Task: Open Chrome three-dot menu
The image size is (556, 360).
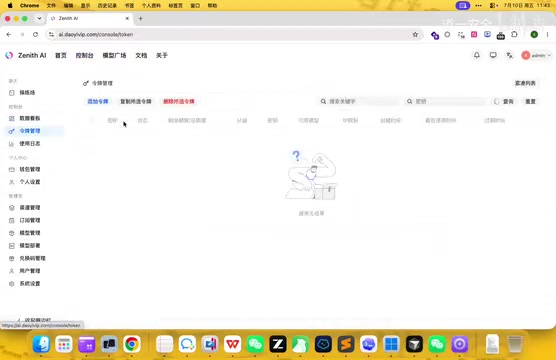Action: pos(547,34)
